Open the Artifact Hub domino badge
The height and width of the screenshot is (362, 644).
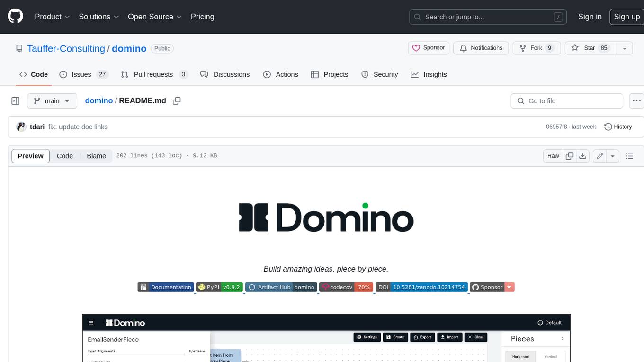click(x=281, y=287)
